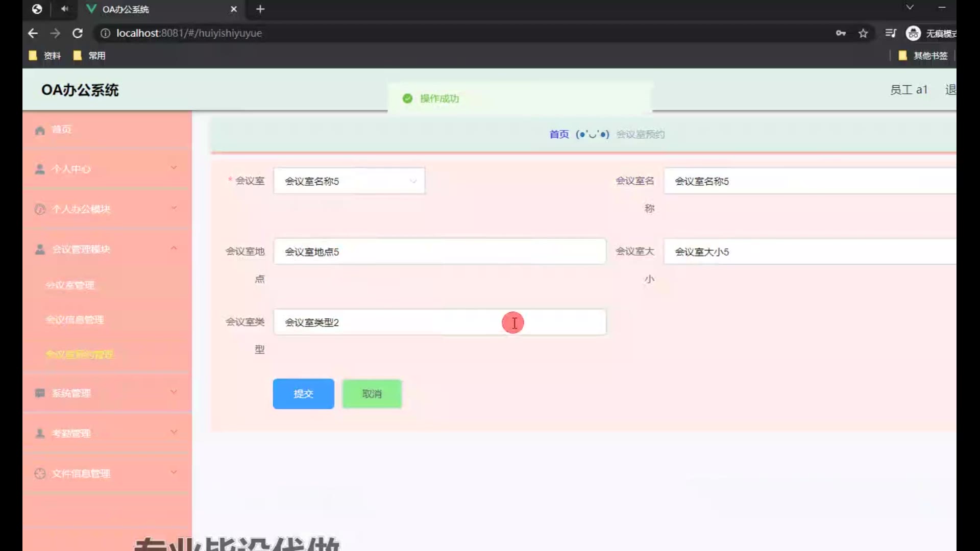Image resolution: width=980 pixels, height=551 pixels.
Task: Click the incognito profile icon
Action: pyautogui.click(x=913, y=33)
